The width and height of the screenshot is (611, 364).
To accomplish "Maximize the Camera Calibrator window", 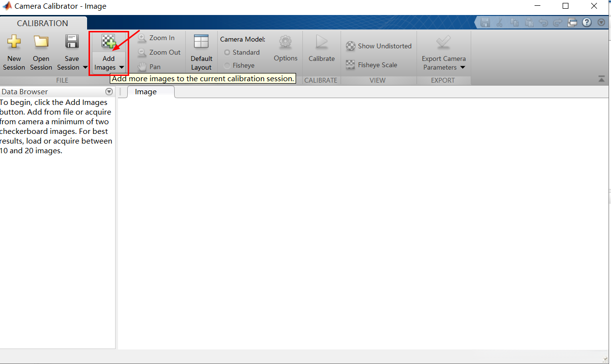I will [566, 6].
